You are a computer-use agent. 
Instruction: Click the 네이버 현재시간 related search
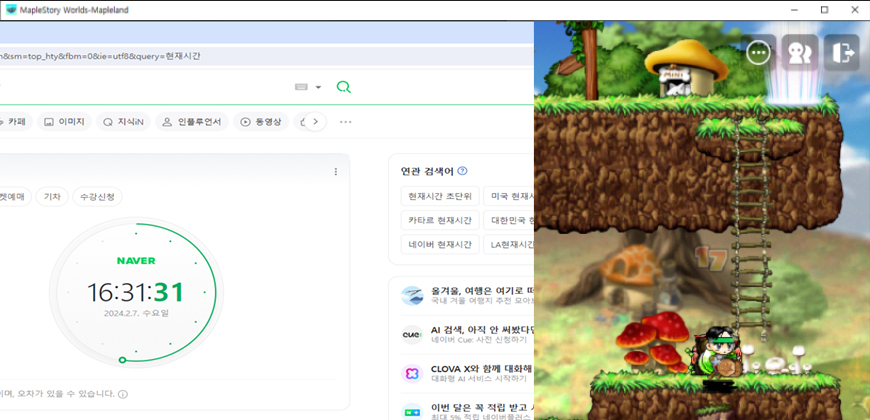(439, 244)
